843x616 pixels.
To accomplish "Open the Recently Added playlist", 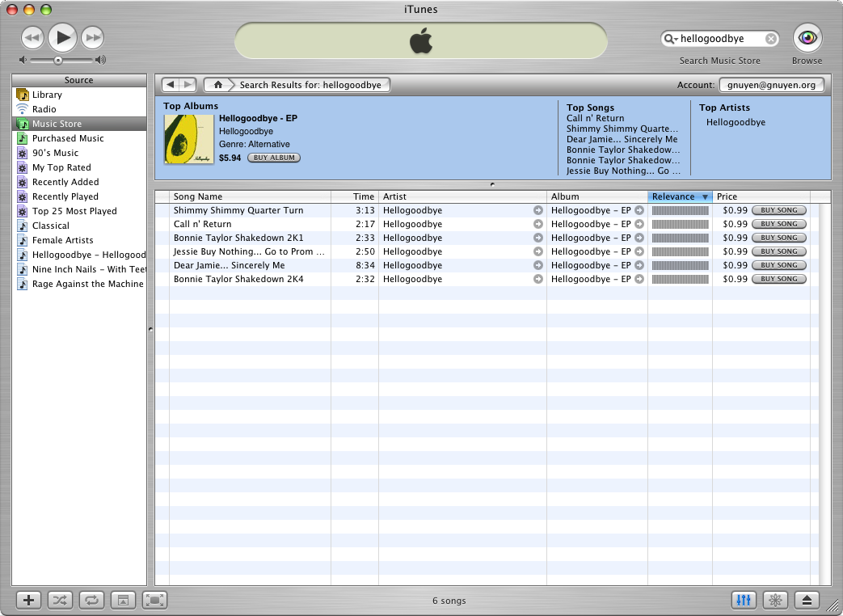I will tap(79, 182).
